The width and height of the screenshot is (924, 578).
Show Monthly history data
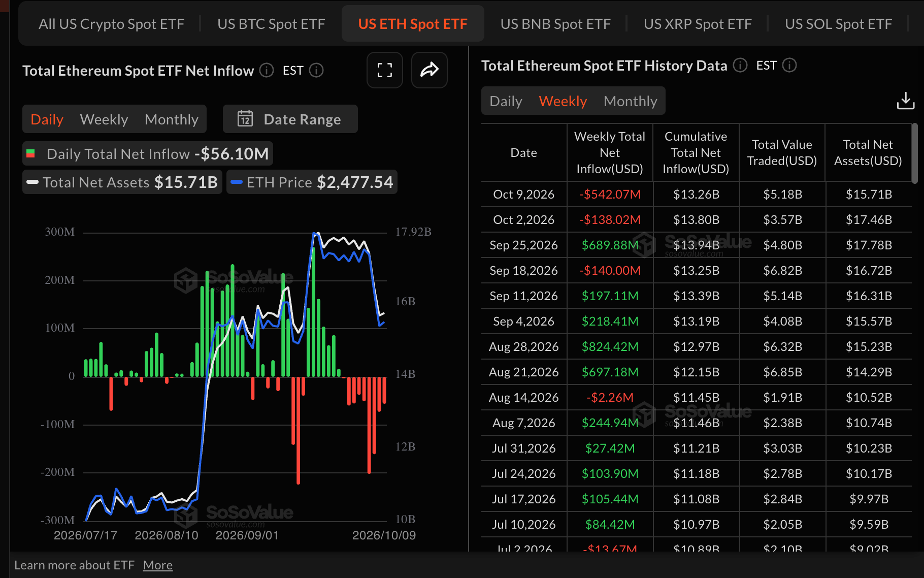tap(631, 101)
